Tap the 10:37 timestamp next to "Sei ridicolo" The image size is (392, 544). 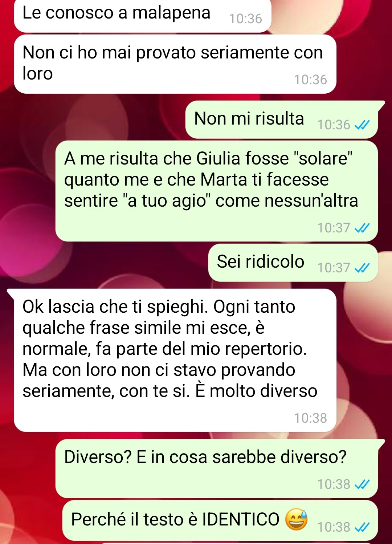[x=334, y=268]
